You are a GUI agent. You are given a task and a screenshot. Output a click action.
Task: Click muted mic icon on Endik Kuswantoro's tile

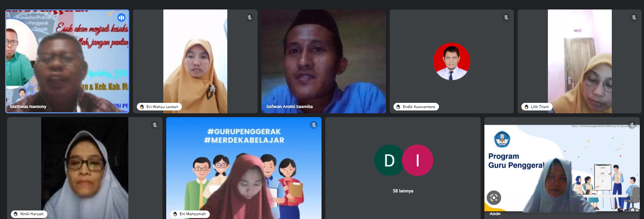click(506, 18)
